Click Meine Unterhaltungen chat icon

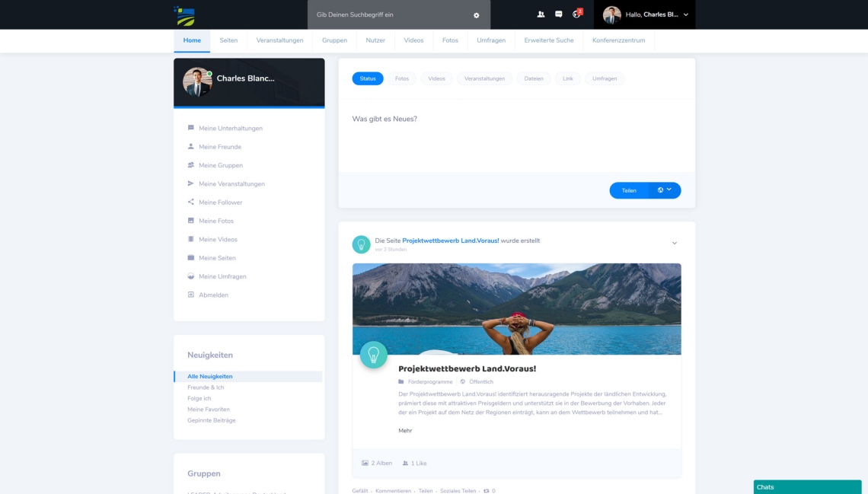(191, 128)
